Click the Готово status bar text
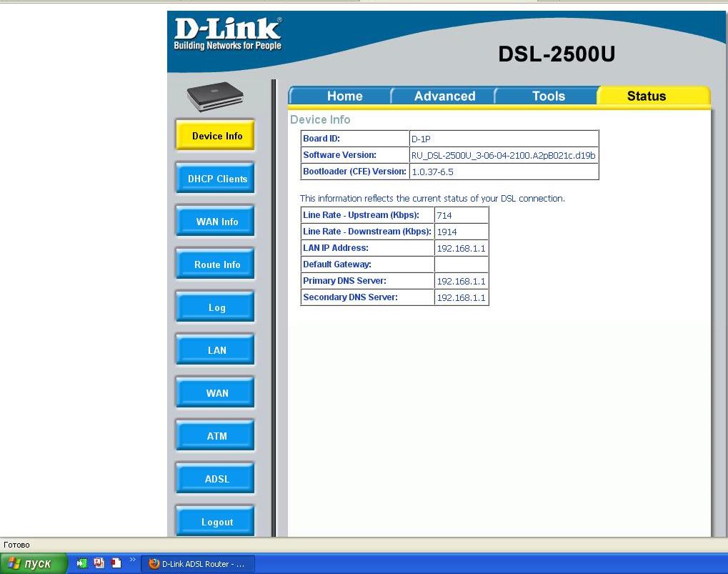The width and height of the screenshot is (728, 574). pyautogui.click(x=16, y=545)
